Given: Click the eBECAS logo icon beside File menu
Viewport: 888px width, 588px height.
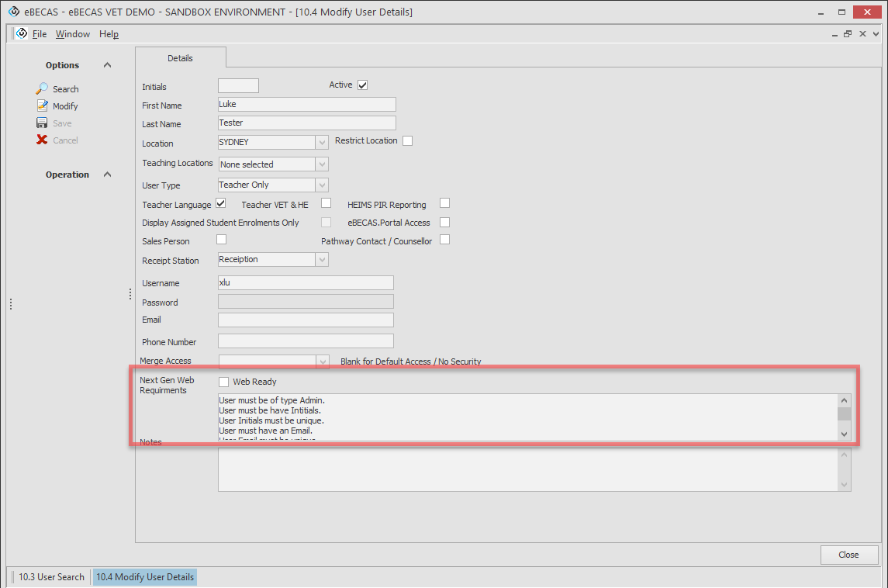Looking at the screenshot, I should [22, 34].
